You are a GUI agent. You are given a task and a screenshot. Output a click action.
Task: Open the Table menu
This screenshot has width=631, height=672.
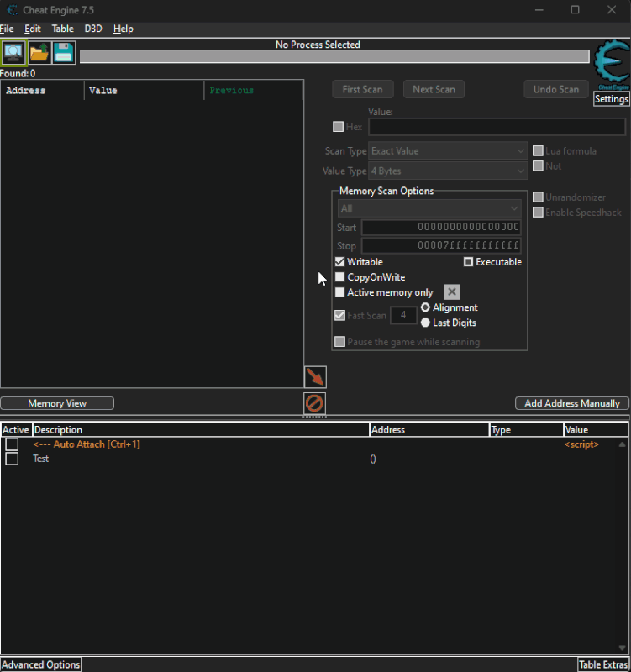pos(62,29)
